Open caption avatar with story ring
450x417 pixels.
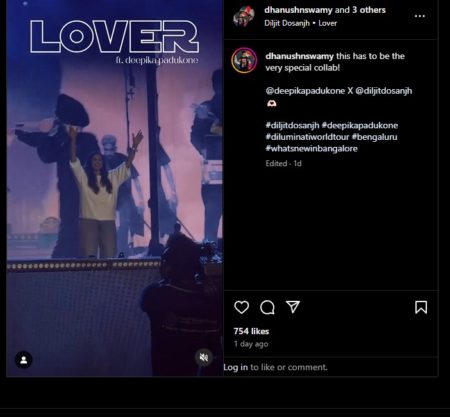pyautogui.click(x=244, y=60)
